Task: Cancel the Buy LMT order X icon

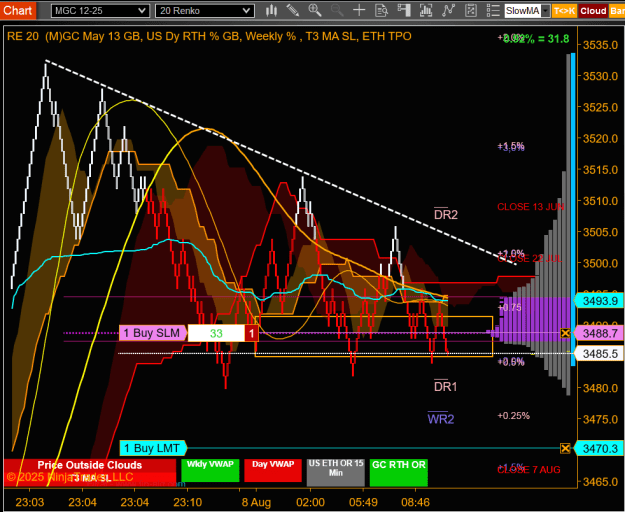Action: 565,449
